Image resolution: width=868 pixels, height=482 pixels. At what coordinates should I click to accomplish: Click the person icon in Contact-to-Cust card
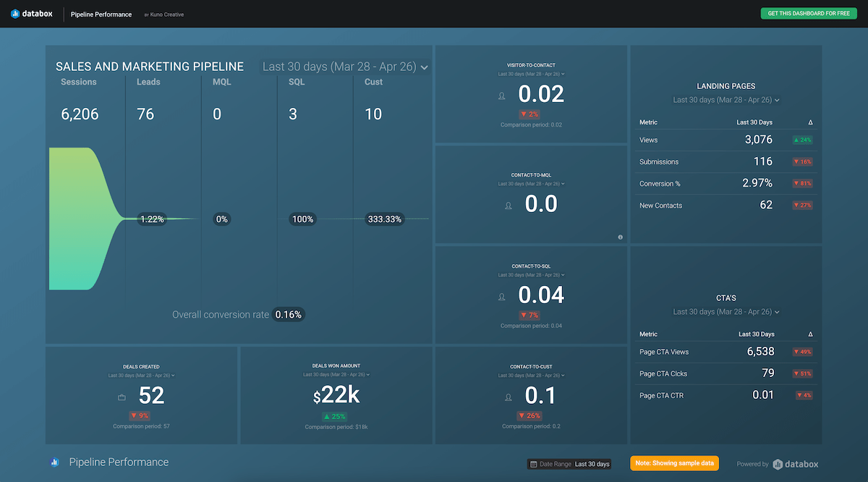coord(508,397)
